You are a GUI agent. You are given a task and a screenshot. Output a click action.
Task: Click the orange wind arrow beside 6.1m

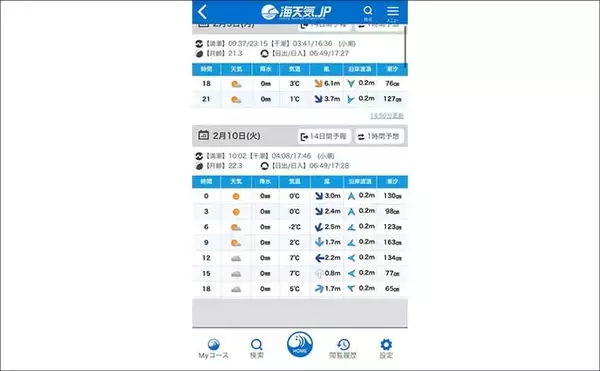pos(318,83)
